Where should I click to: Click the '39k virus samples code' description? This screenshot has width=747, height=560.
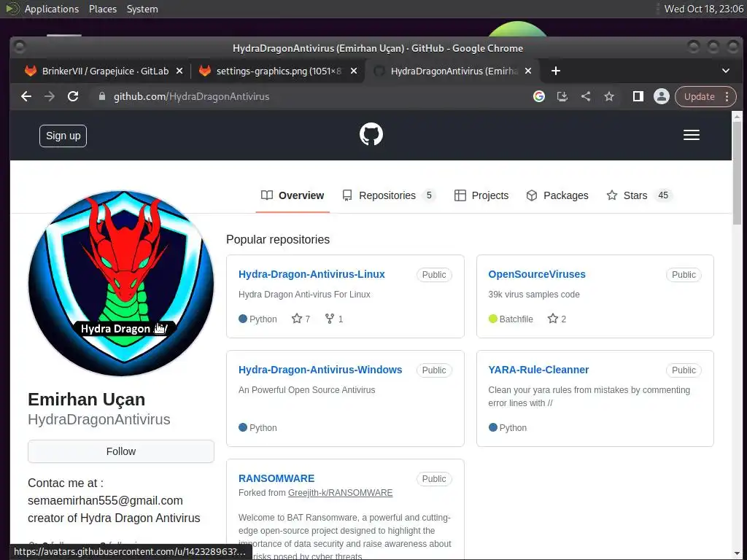[x=534, y=295]
